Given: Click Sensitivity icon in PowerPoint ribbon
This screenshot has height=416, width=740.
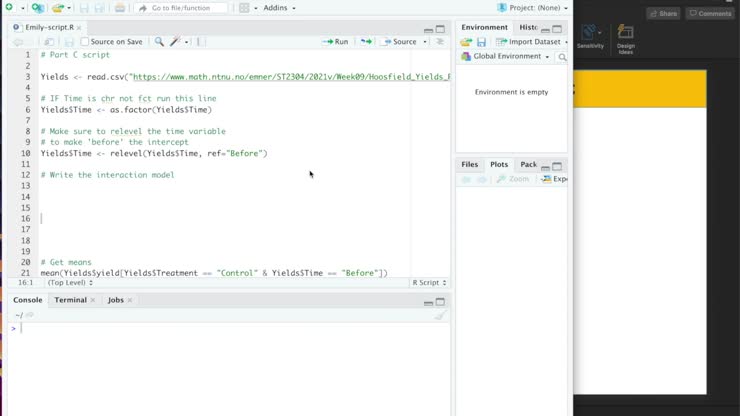Looking at the screenshot, I should 590,37.
